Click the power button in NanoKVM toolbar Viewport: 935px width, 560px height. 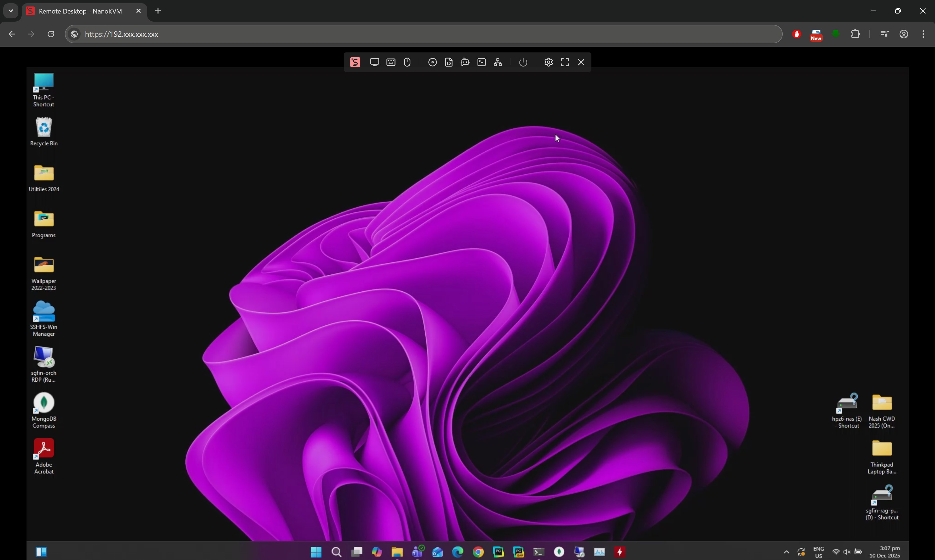(523, 62)
